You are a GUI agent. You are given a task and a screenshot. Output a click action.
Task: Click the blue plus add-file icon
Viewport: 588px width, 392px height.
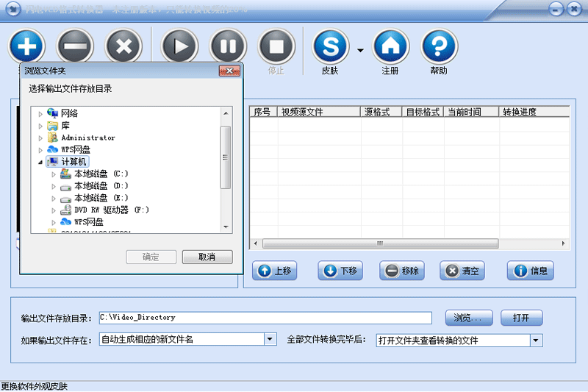click(x=26, y=46)
